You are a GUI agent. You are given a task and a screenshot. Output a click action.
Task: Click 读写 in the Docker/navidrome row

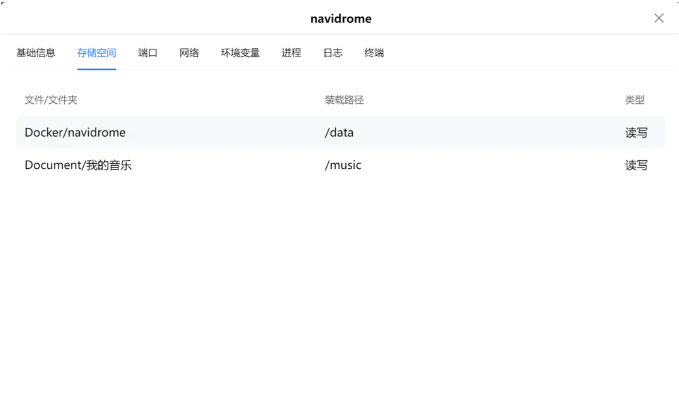click(636, 132)
